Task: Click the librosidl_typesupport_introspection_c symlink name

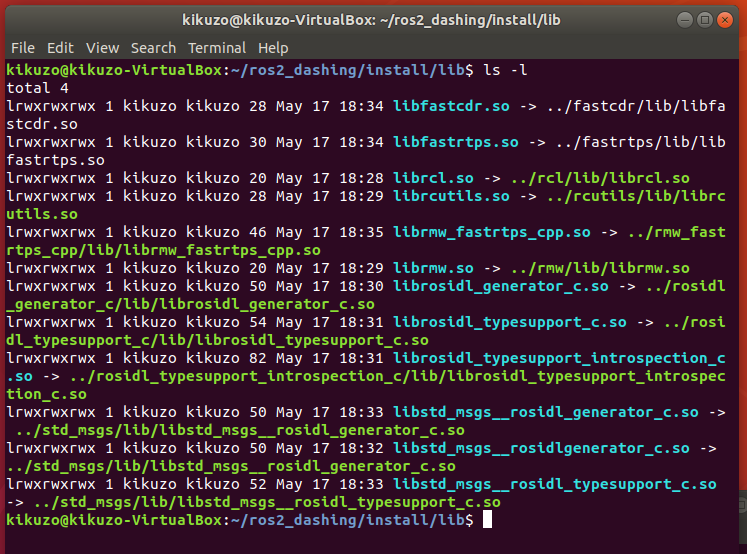Action: pos(559,358)
